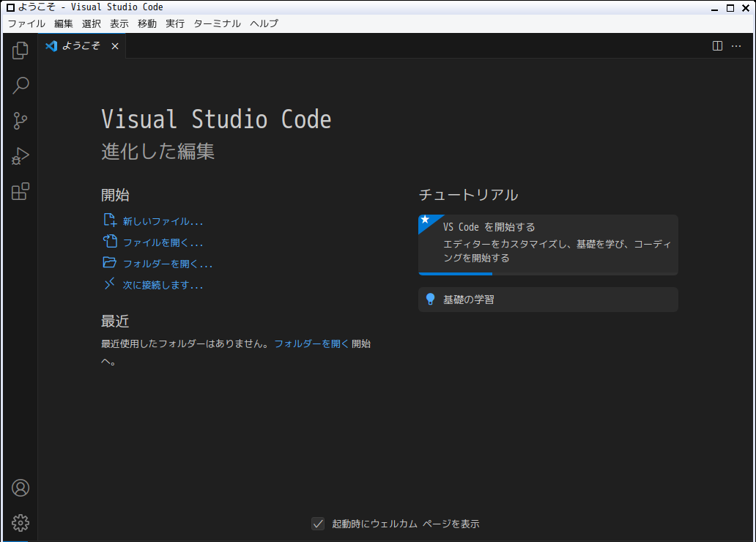Select the ようこそ editor tab
Screen dimensions: 756x542
coord(82,46)
